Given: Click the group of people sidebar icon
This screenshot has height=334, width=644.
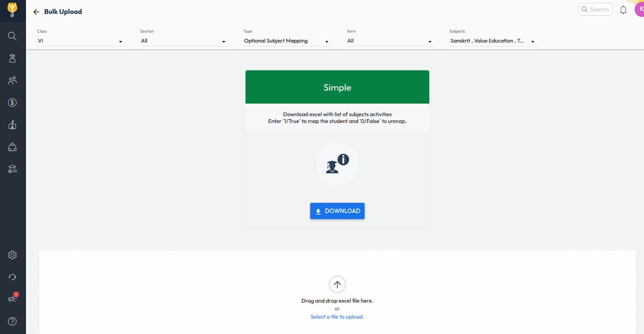Looking at the screenshot, I should 12,81.
